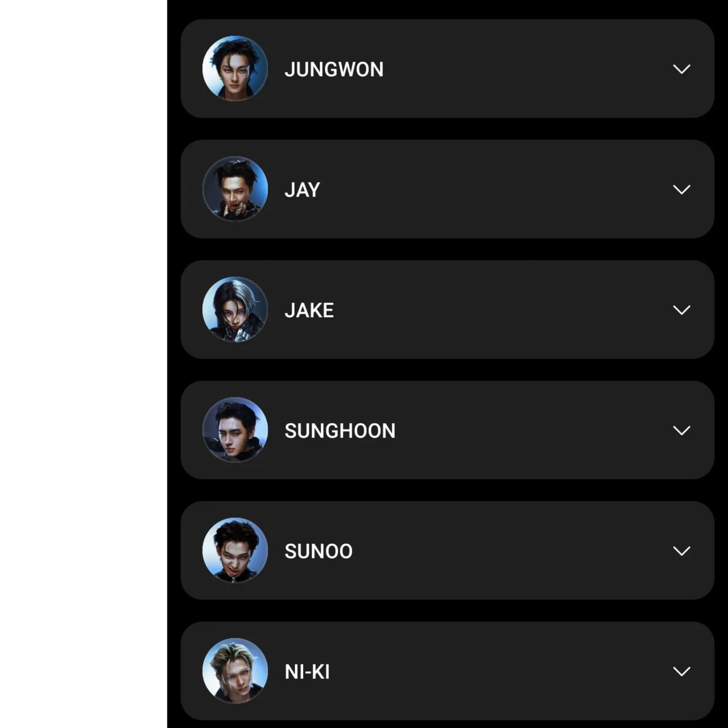The width and height of the screenshot is (728, 728).
Task: Select the JUNGWON name label
Action: [334, 69]
